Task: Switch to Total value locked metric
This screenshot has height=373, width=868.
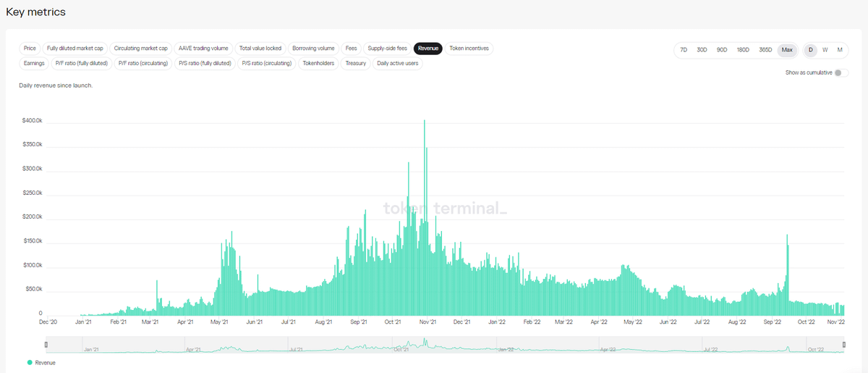Action: tap(260, 49)
